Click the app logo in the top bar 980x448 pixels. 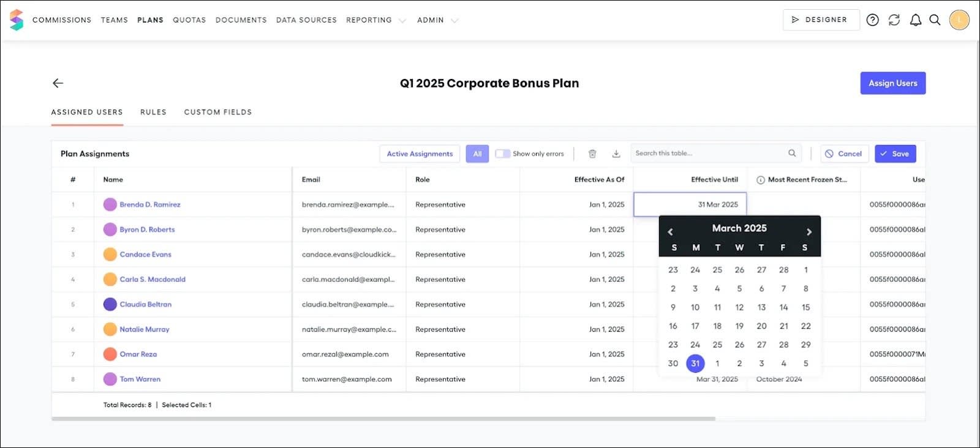(x=17, y=20)
